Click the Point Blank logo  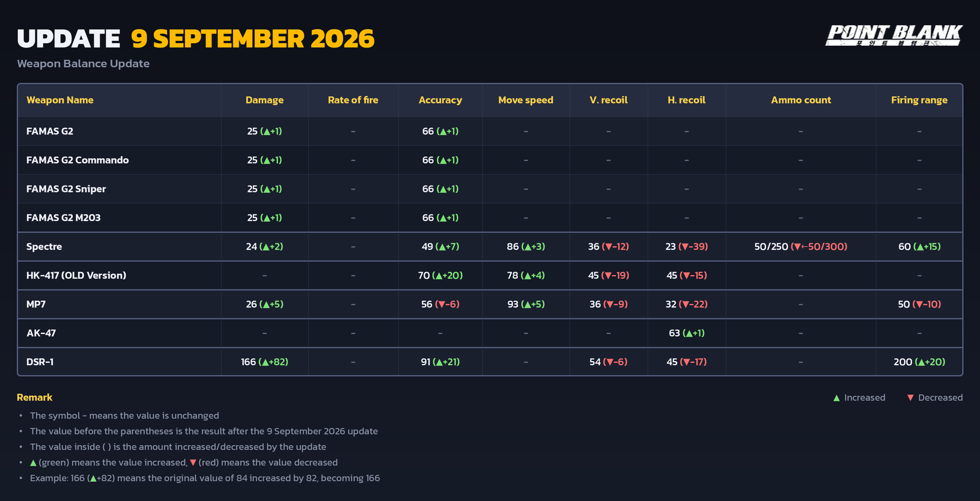894,35
